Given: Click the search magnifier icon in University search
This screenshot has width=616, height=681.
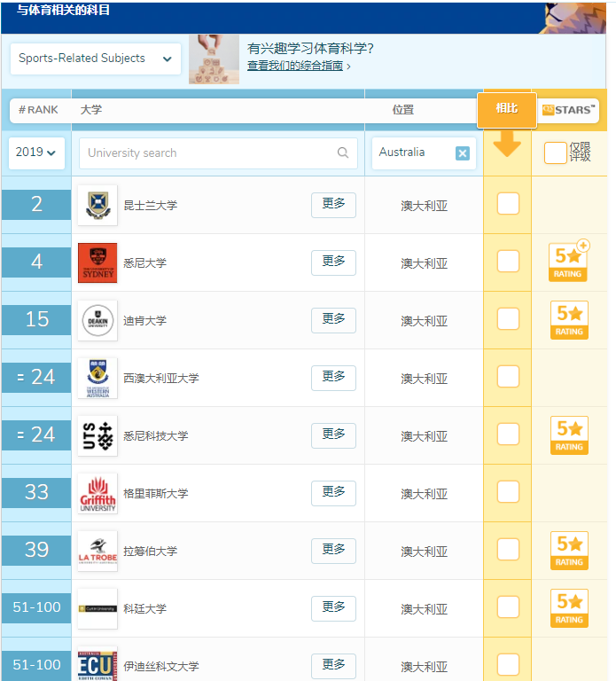Looking at the screenshot, I should 343,153.
